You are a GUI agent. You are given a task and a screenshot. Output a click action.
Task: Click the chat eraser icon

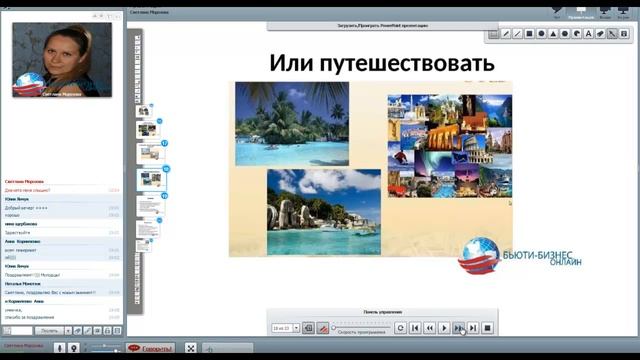click(78, 331)
